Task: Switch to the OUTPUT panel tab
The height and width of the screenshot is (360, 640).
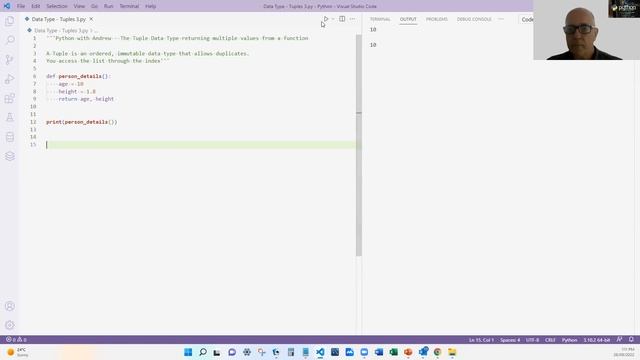Action: [x=408, y=19]
